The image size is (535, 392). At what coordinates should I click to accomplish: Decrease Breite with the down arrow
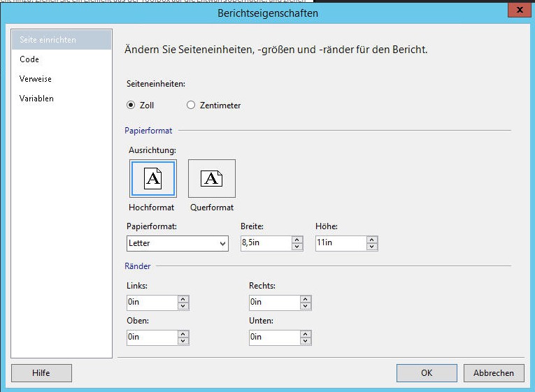click(x=297, y=247)
